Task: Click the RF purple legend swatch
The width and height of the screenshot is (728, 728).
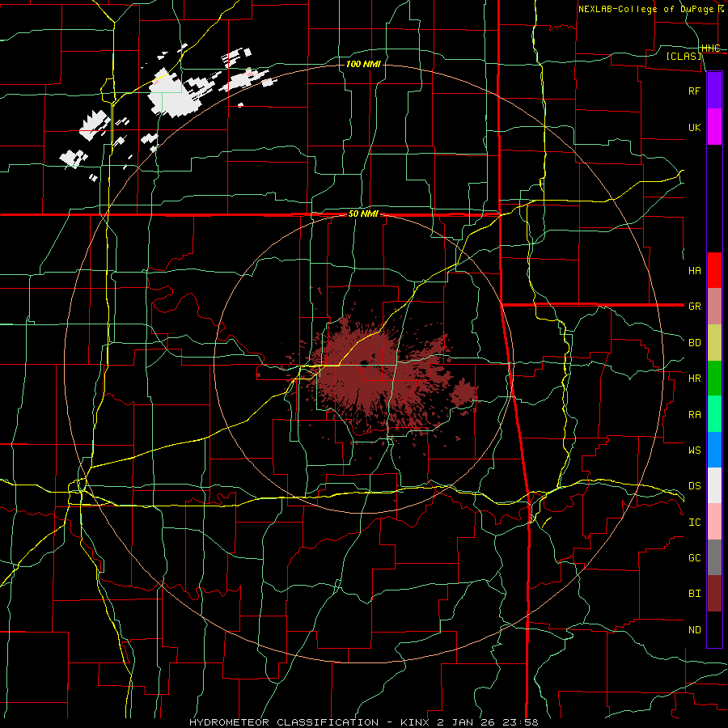Action: point(714,91)
